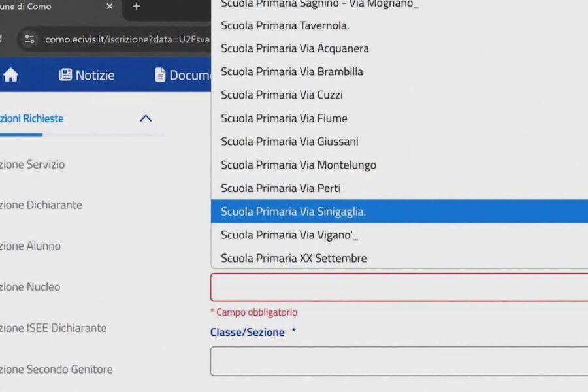The height and width of the screenshot is (392, 588).
Task: Collapse the Richieste section chevron
Action: [x=146, y=118]
